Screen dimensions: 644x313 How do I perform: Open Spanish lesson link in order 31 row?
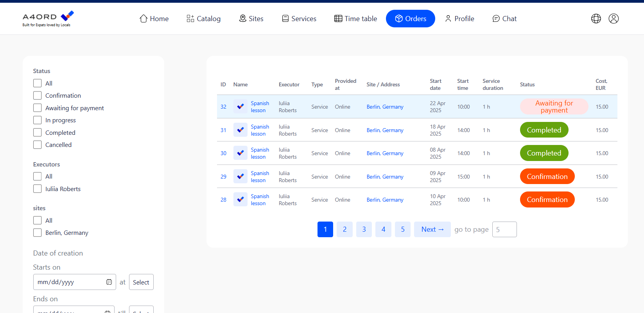pos(260,130)
